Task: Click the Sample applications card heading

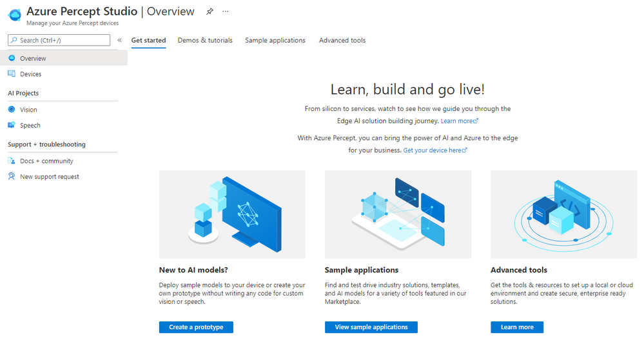Action: point(362,270)
